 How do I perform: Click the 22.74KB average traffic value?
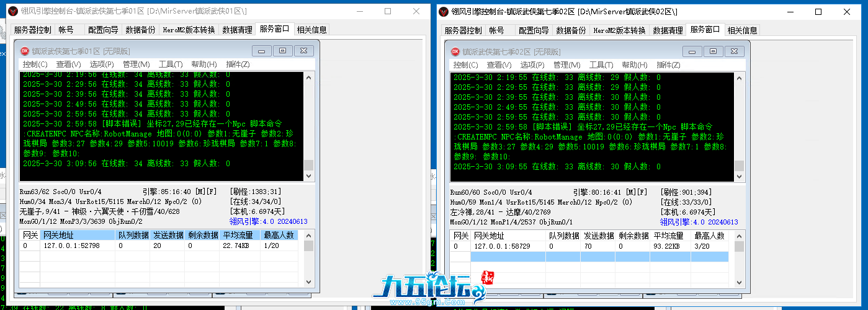pos(236,246)
